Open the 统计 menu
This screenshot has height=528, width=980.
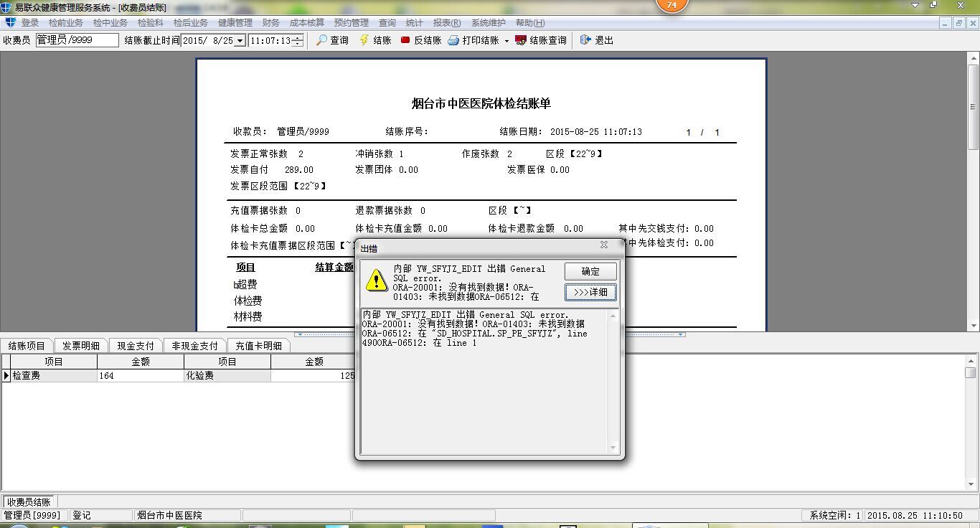click(415, 23)
